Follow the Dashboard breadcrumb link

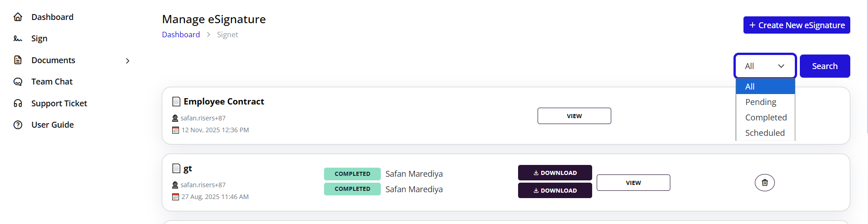(181, 35)
